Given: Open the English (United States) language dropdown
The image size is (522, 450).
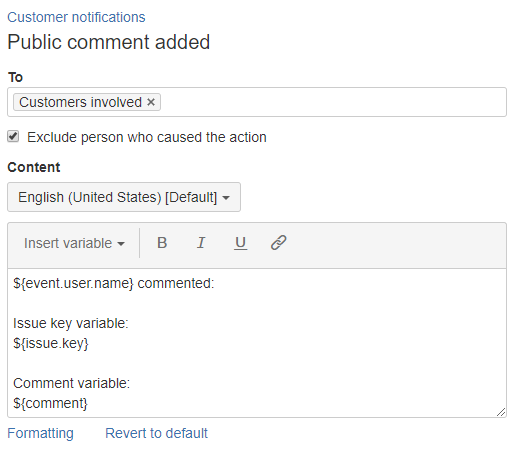Looking at the screenshot, I should tap(124, 197).
